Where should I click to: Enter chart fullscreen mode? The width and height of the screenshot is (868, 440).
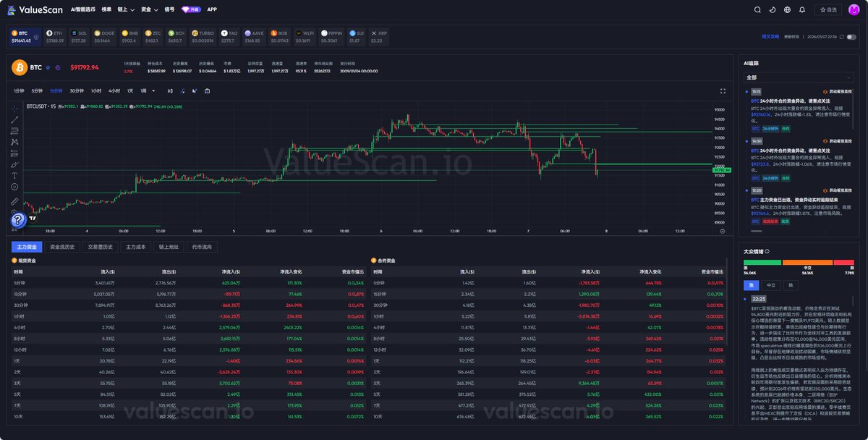click(x=723, y=90)
